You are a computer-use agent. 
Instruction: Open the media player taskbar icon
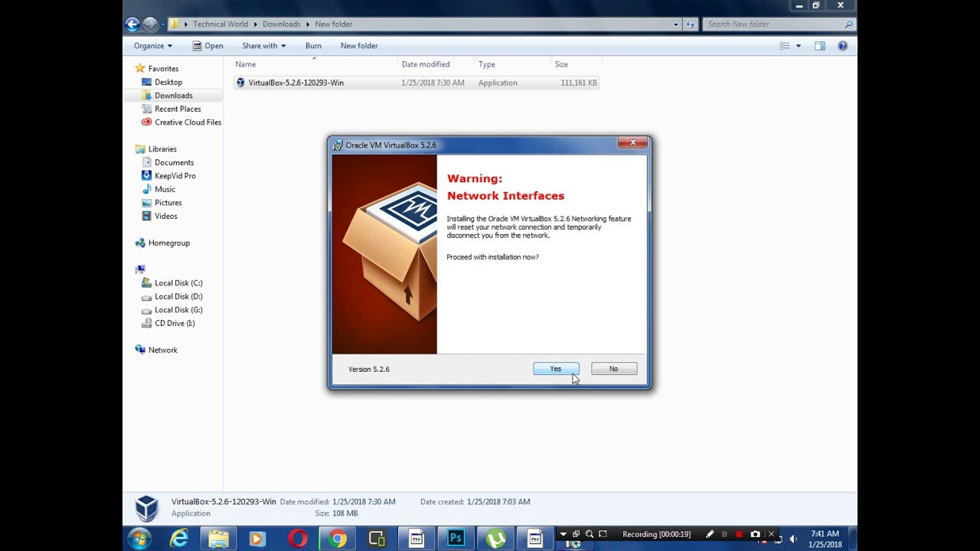click(257, 539)
